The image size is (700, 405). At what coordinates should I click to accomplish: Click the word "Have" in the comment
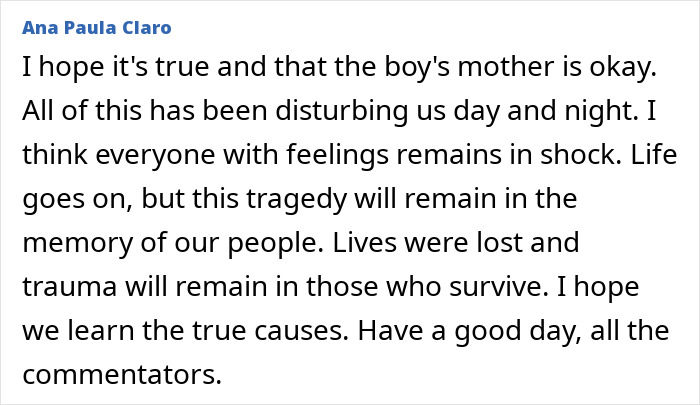pos(390,330)
